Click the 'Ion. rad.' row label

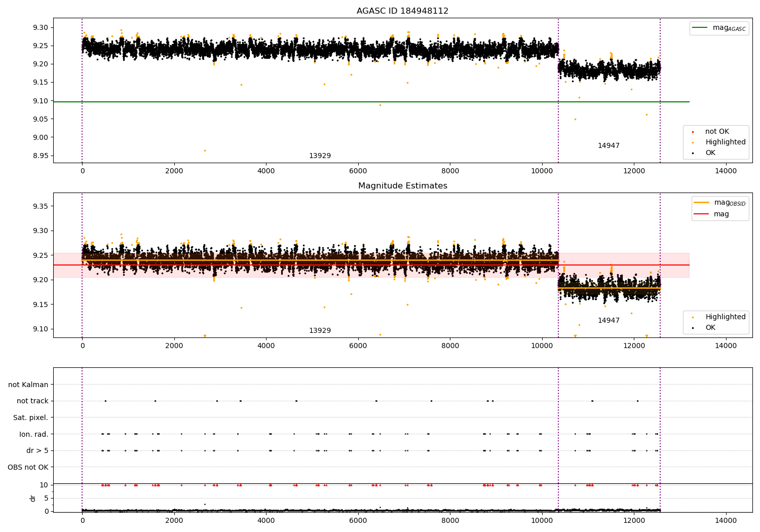point(33,434)
